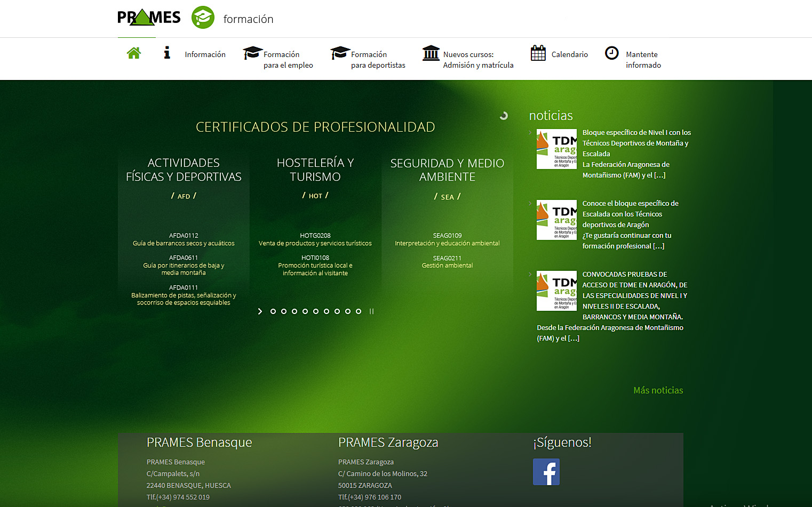Click the green graduation cap formación icon
This screenshot has height=507, width=812.
pos(203,18)
